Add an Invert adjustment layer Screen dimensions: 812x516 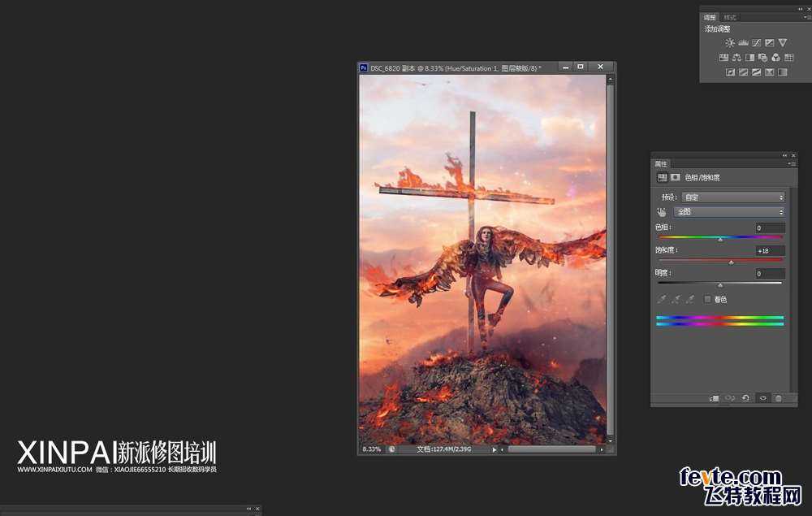click(x=730, y=72)
